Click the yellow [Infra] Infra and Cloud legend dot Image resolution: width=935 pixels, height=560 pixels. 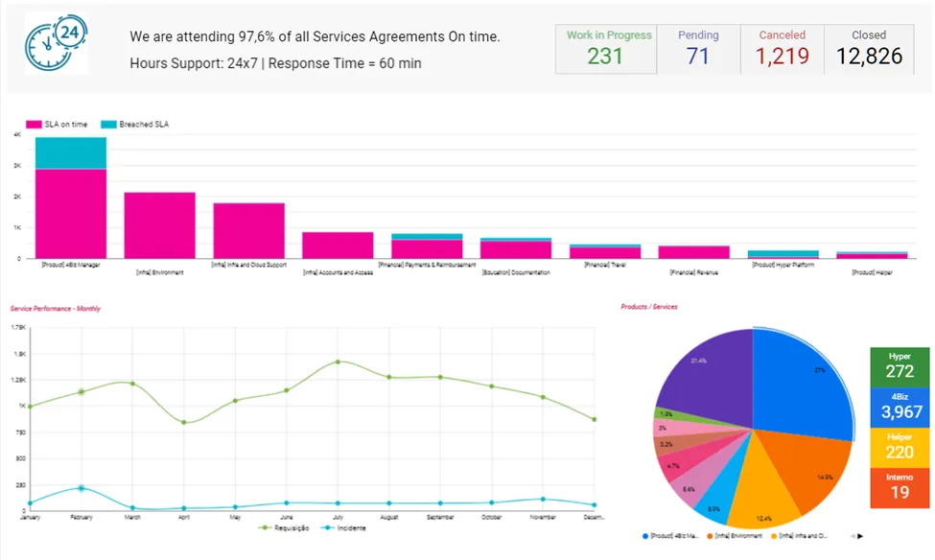coord(774,536)
